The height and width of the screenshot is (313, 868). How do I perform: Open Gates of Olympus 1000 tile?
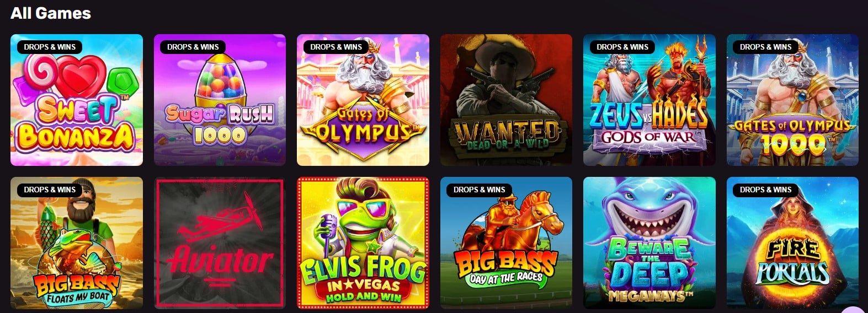coord(792,100)
